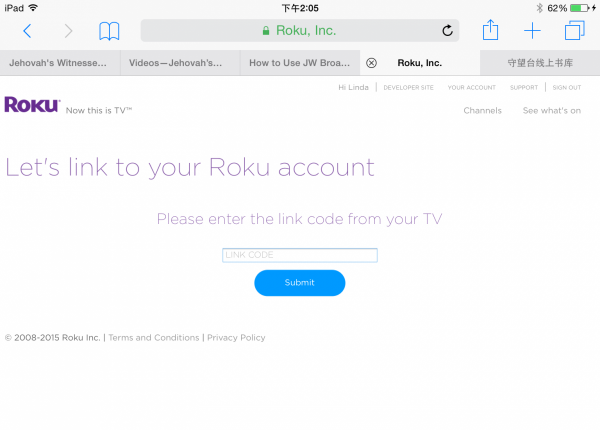Open the bookmarks book icon
This screenshot has width=600, height=430.
pos(109,31)
